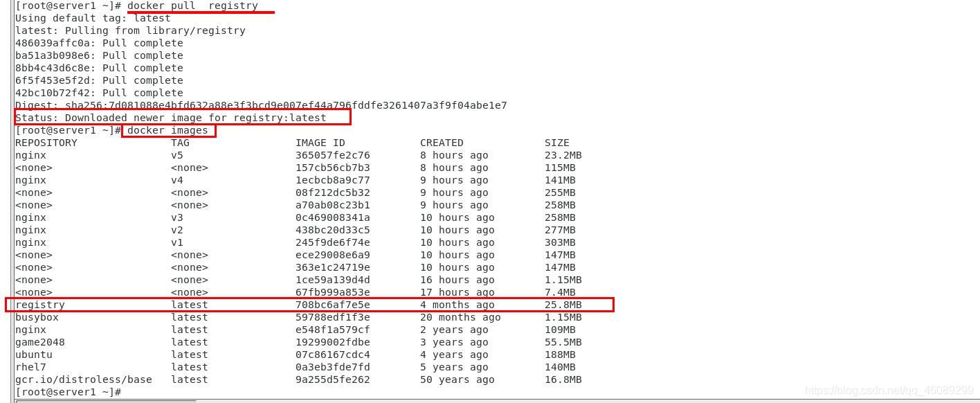980x403 pixels.
Task: Click size value 16.8MB
Action: coord(563,379)
